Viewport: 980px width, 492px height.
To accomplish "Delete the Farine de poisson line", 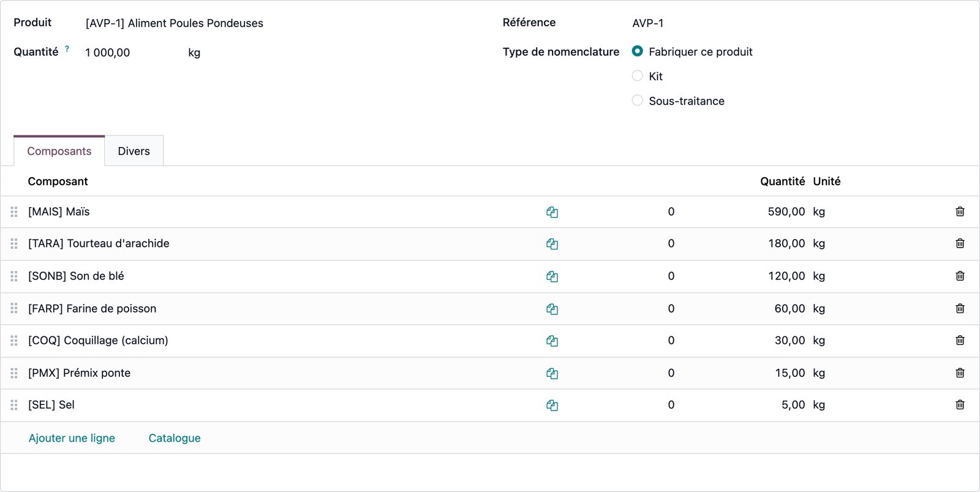I will (960, 308).
